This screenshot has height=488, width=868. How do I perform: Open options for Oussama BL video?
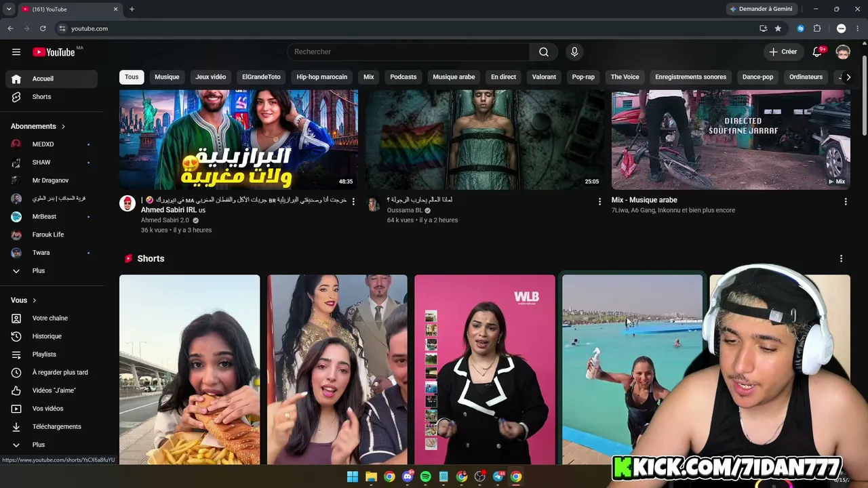(599, 201)
